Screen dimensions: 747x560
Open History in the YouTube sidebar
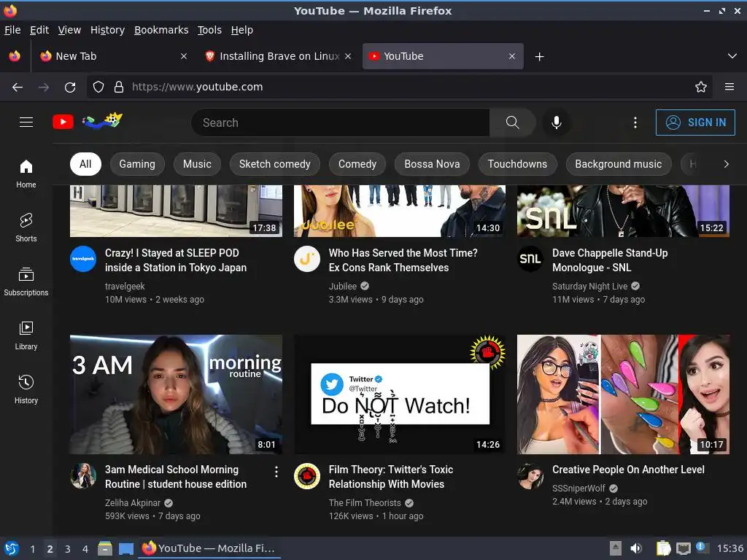26,389
